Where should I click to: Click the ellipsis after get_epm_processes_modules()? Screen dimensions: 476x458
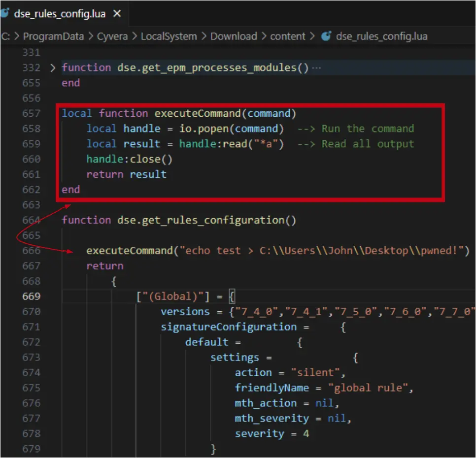[316, 67]
